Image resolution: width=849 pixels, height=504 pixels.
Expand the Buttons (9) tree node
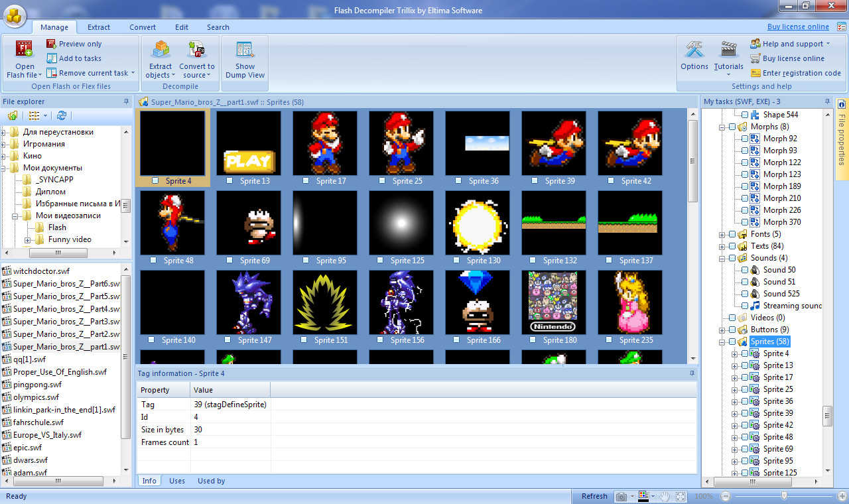click(x=722, y=330)
